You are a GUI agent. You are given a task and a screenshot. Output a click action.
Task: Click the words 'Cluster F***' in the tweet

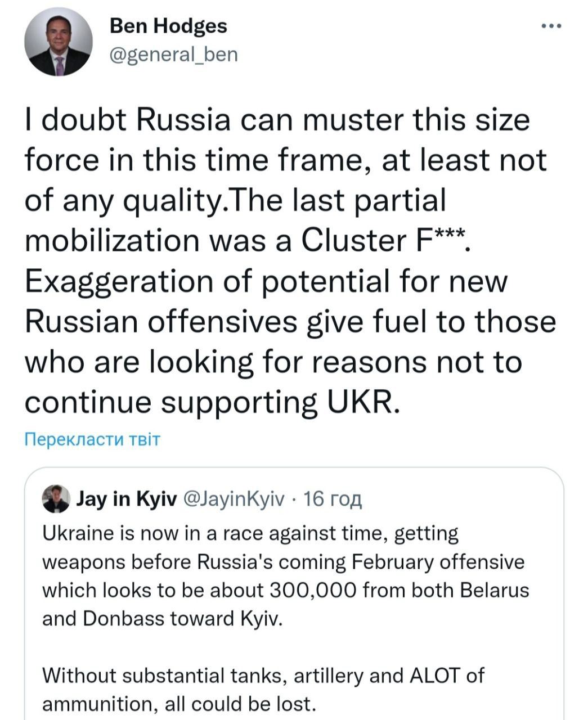pyautogui.click(x=384, y=241)
